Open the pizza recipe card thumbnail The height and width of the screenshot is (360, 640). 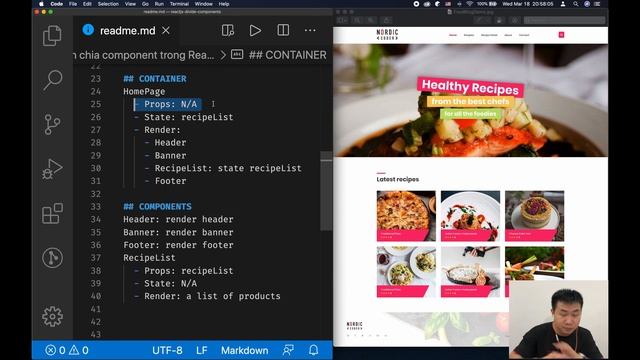coord(406,216)
